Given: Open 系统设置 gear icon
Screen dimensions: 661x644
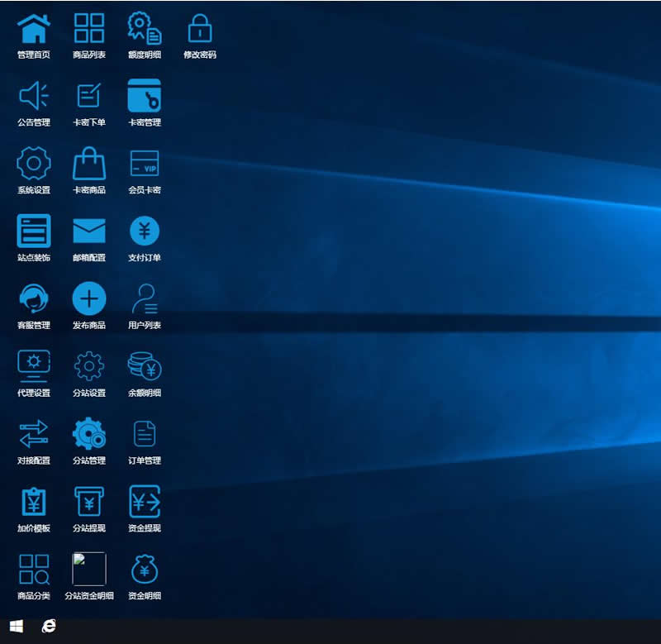Looking at the screenshot, I should [34, 164].
